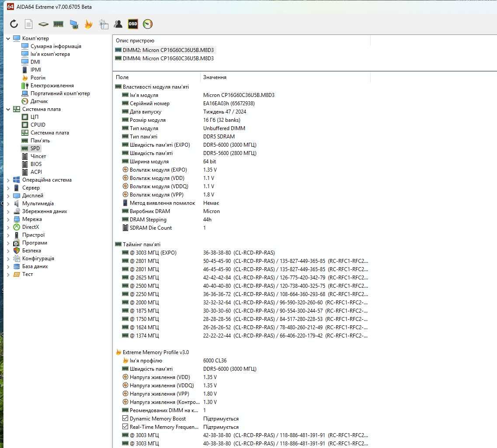The image size is (497, 448).
Task: Click the Ім'я профілю row
Action: click(242, 361)
